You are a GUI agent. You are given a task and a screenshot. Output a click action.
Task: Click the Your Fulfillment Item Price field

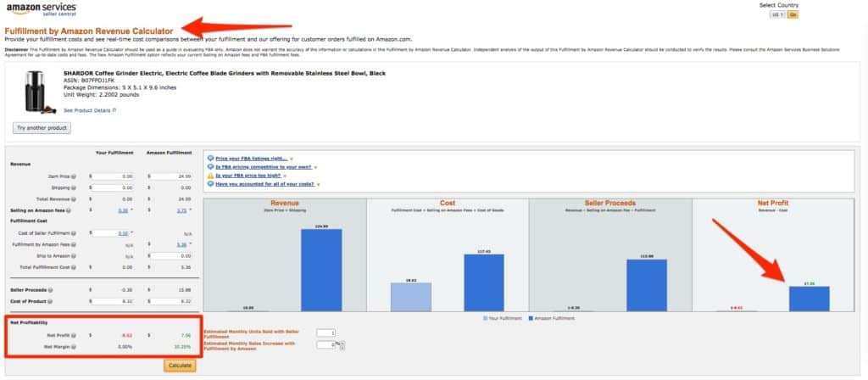click(113, 176)
